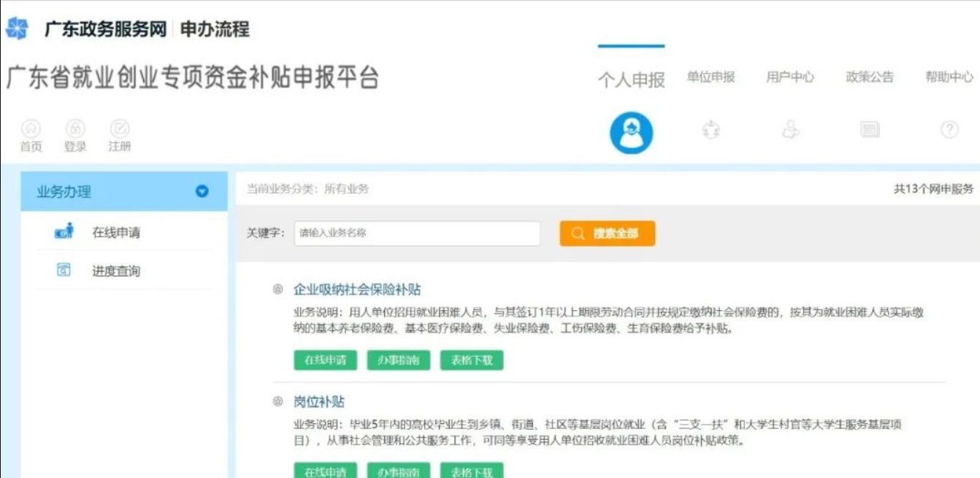
Task: Select the radio bullet beside 企业吸纳社会保险补贴
Action: coord(277,290)
